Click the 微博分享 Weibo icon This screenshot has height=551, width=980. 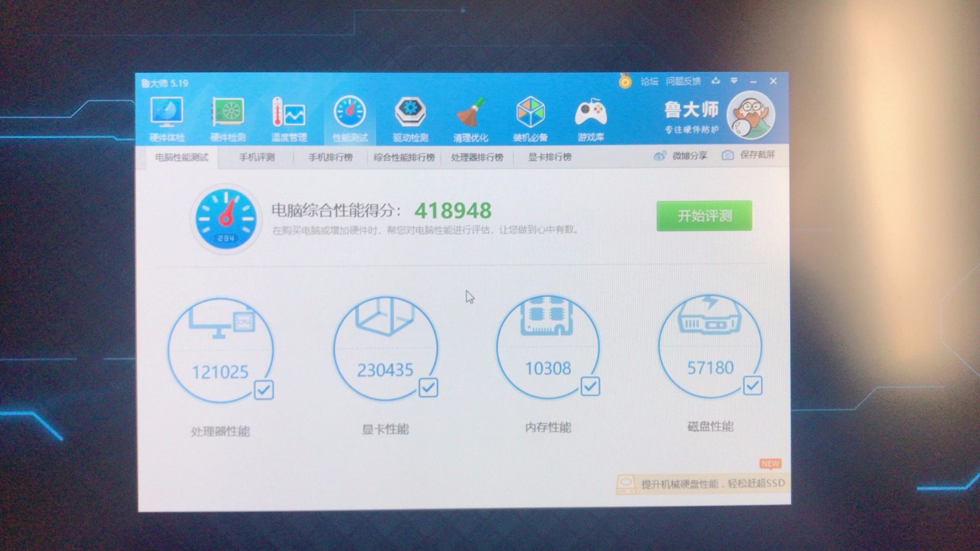(x=660, y=156)
